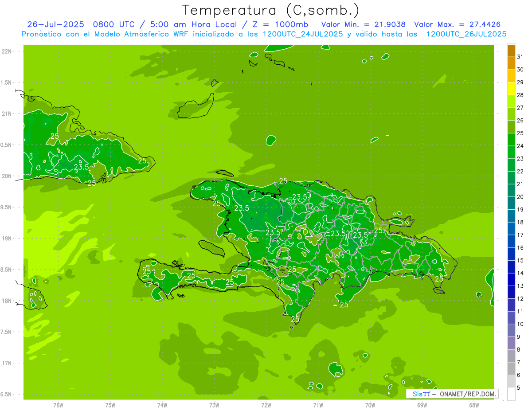This screenshot has width=532, height=411.
Task: Click the legend value '19'
Action: 520,210
